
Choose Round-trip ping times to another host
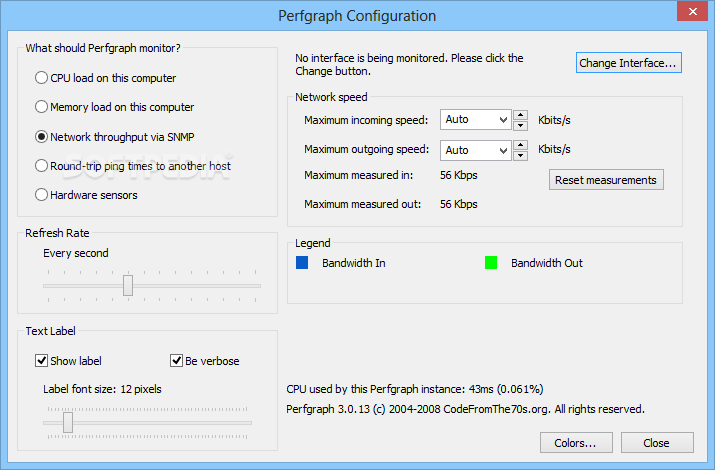(133, 166)
